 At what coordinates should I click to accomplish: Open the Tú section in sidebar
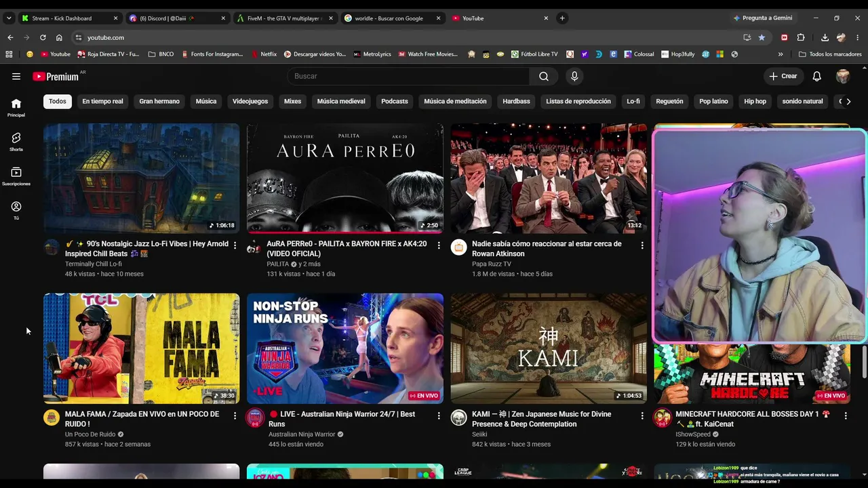[x=16, y=210]
